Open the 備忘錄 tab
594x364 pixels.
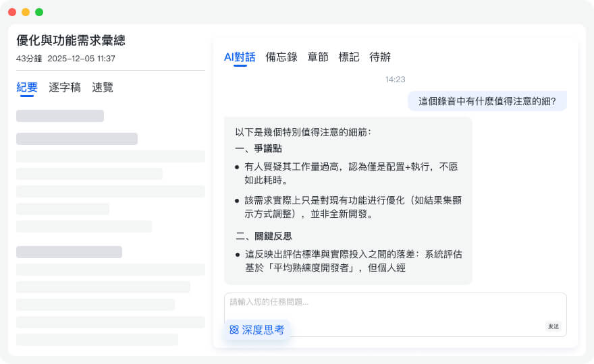pyautogui.click(x=281, y=57)
